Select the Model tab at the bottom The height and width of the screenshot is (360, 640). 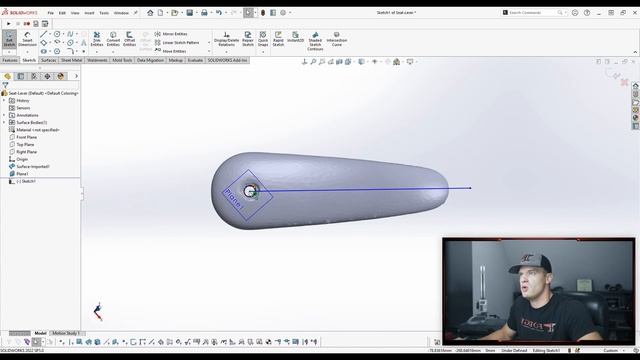(40, 333)
